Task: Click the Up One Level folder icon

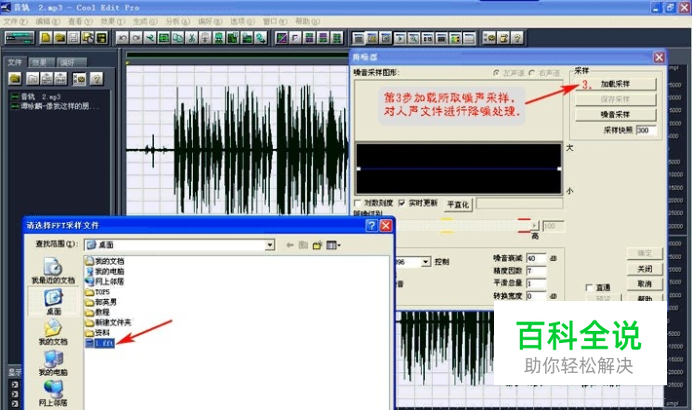Action: coord(303,245)
